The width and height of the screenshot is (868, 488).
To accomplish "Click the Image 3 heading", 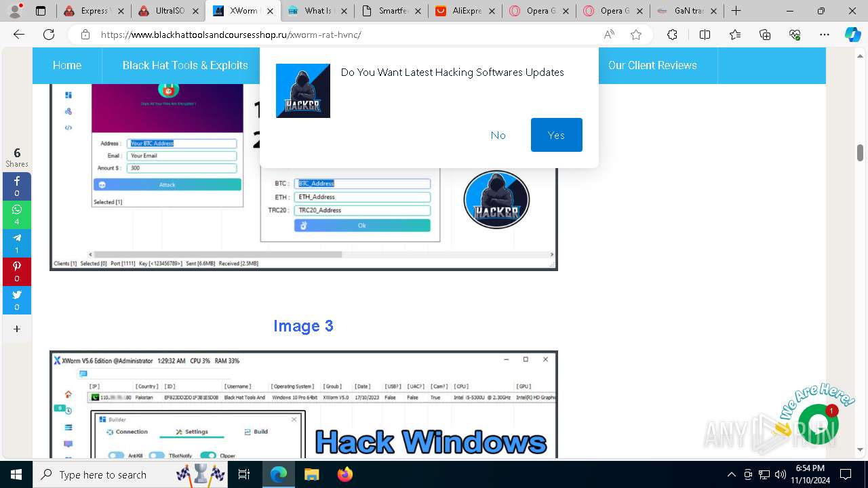I will pyautogui.click(x=303, y=326).
